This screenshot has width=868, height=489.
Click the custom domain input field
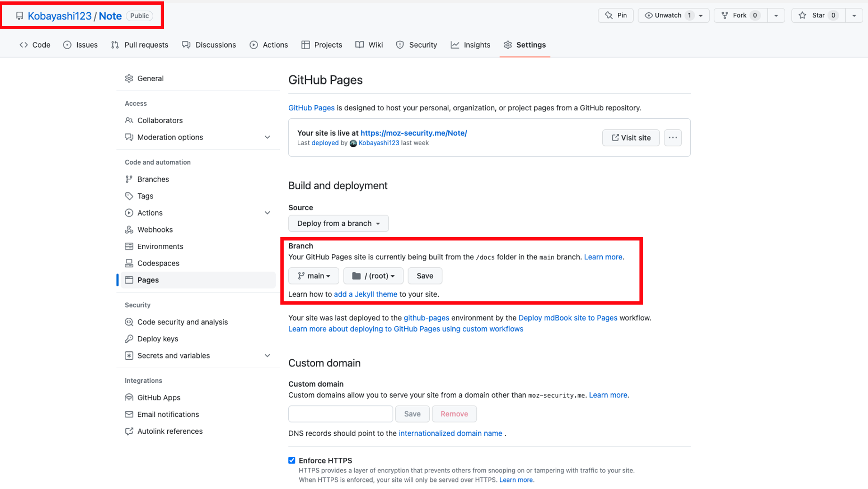click(x=340, y=414)
